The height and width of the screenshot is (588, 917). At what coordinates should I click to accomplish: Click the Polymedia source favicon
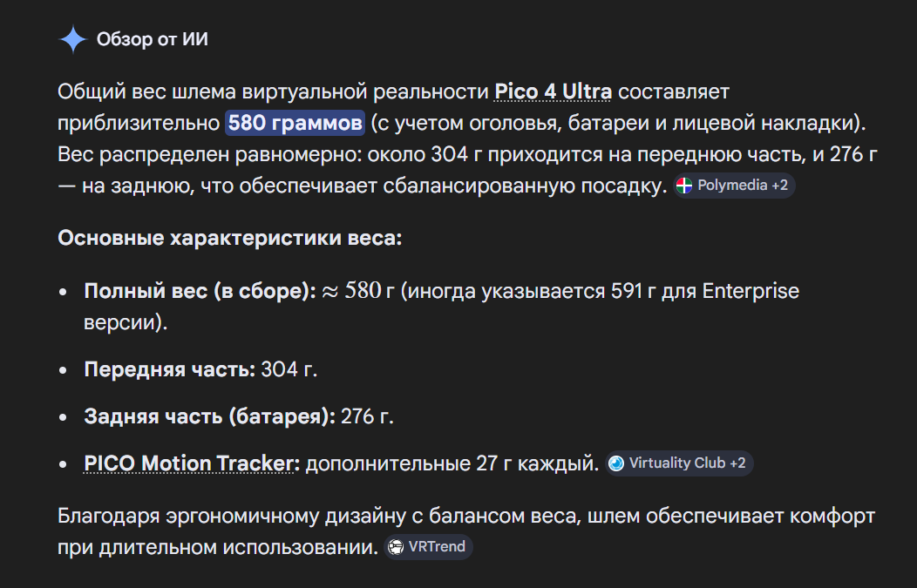click(x=683, y=186)
